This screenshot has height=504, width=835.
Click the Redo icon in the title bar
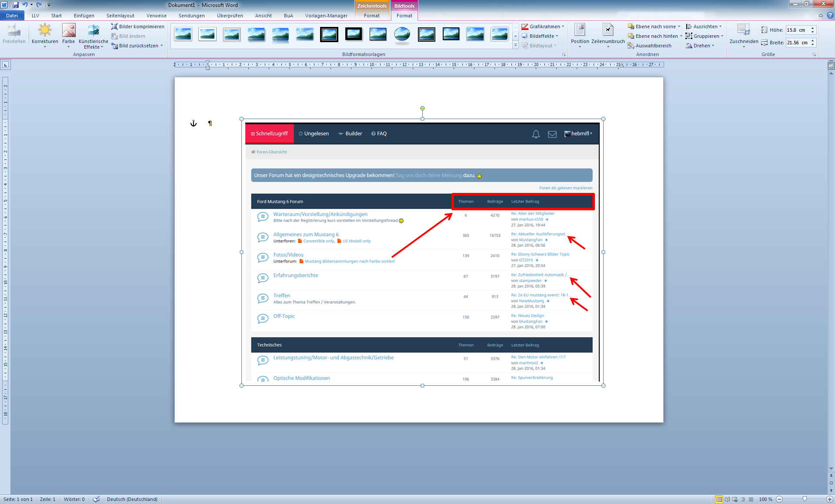(x=39, y=5)
